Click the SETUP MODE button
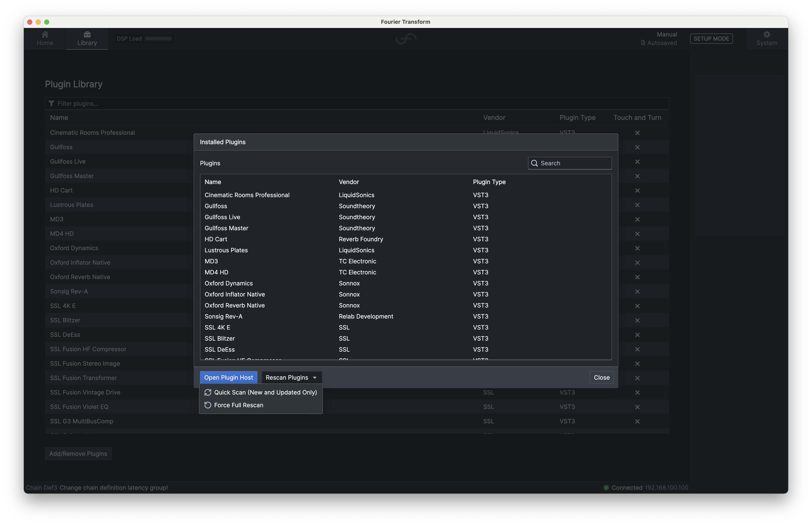Image resolution: width=812 pixels, height=525 pixels. [711, 39]
